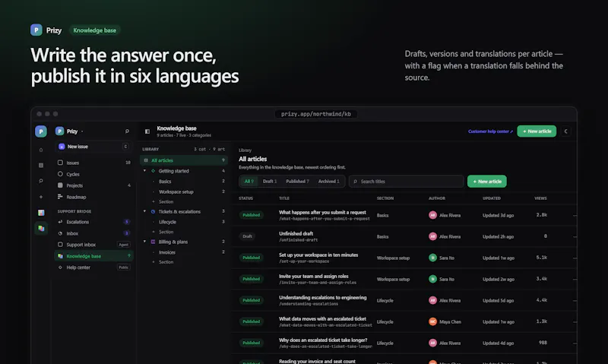Click the home icon in the narrow app rail
This screenshot has width=608, height=364.
coord(41,150)
